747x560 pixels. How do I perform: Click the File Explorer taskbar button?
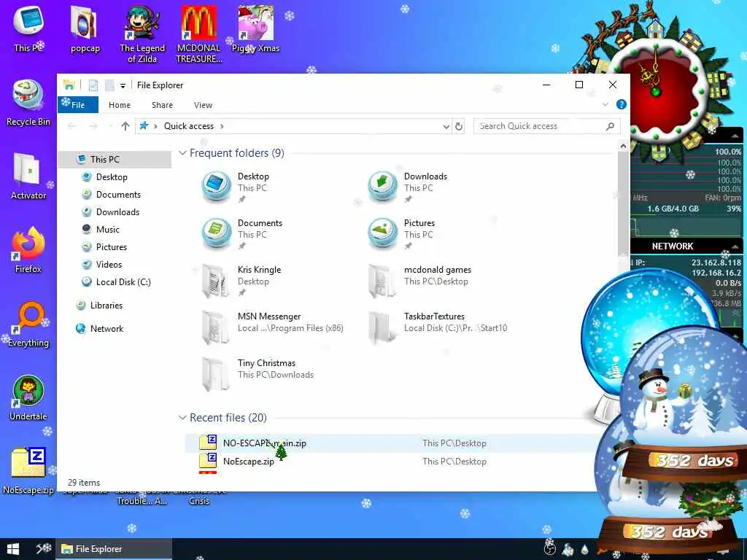coord(114,549)
